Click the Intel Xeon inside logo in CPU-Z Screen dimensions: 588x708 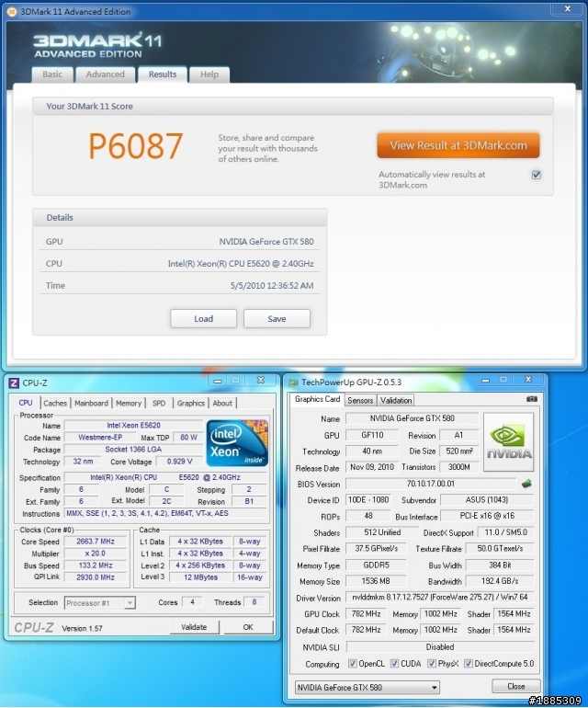coord(237,443)
